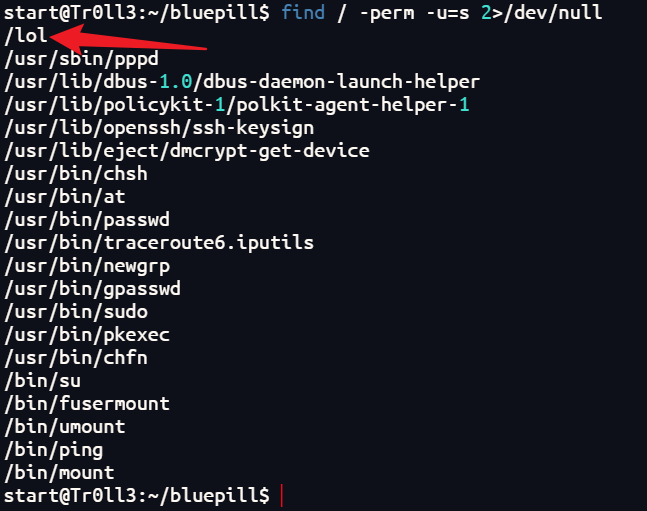
Task: Click the /usr/bin/newgrp entry
Action: (x=87, y=266)
